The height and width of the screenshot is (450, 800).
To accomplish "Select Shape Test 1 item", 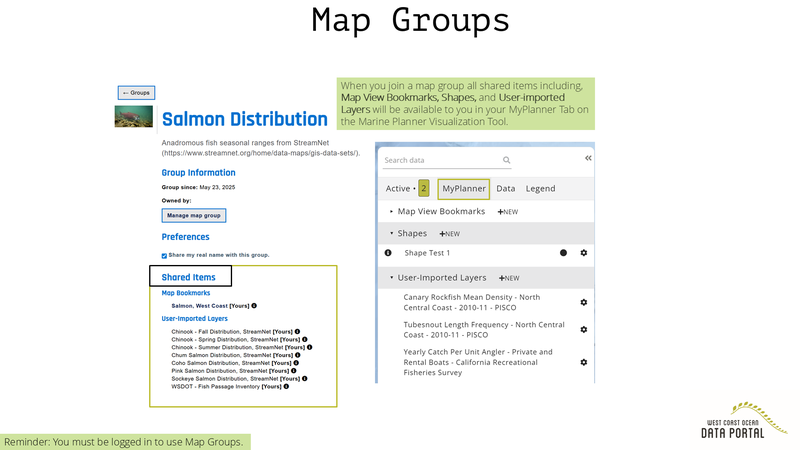I will click(x=427, y=253).
